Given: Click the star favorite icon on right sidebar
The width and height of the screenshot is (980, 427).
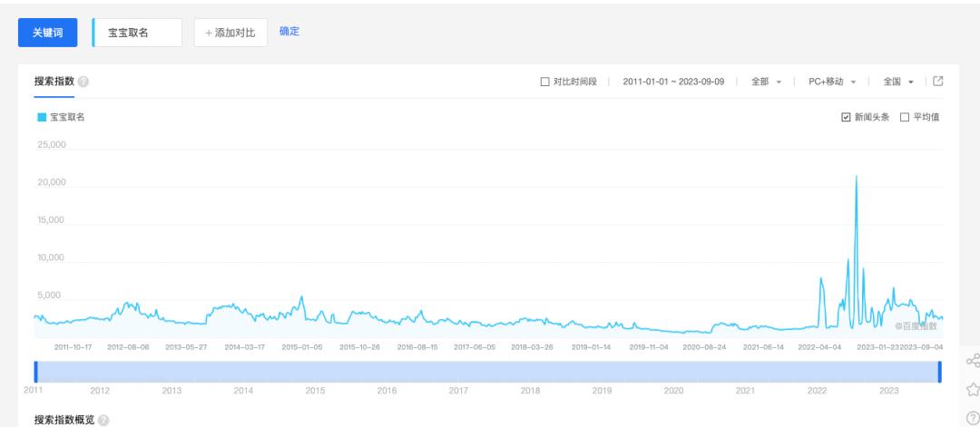Looking at the screenshot, I should [973, 392].
